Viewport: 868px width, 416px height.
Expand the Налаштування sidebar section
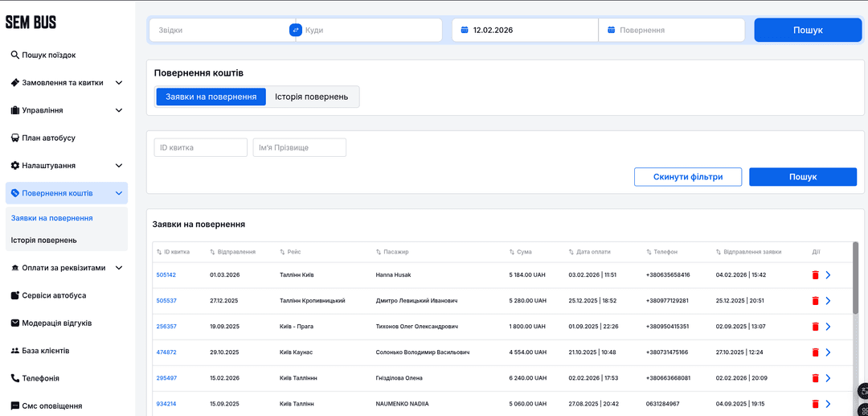(x=119, y=166)
